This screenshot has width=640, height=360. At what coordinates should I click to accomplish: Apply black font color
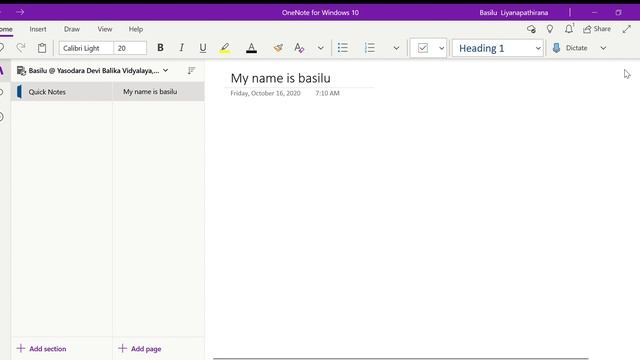pyautogui.click(x=251, y=48)
